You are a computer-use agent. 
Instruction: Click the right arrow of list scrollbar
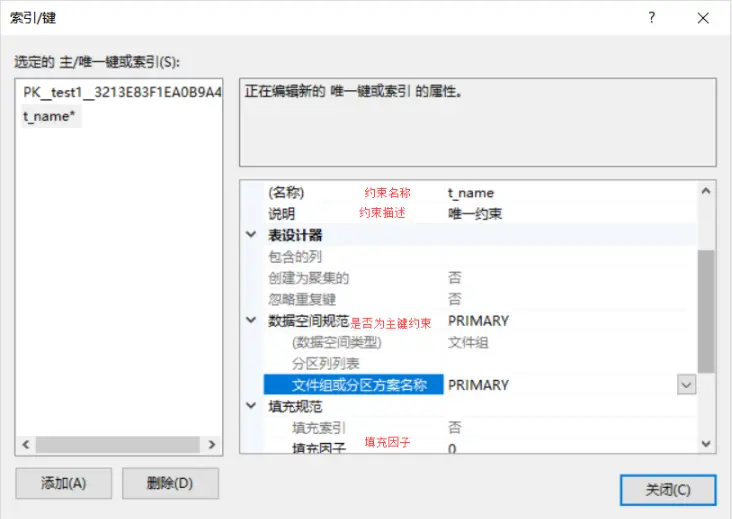click(x=212, y=444)
